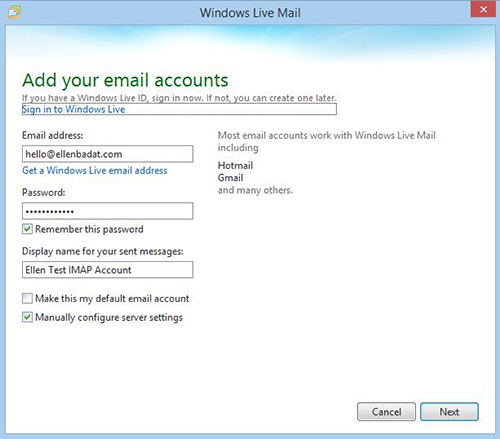The height and width of the screenshot is (439, 500).
Task: Uncheck Manually configure server settings
Action: pyautogui.click(x=27, y=317)
